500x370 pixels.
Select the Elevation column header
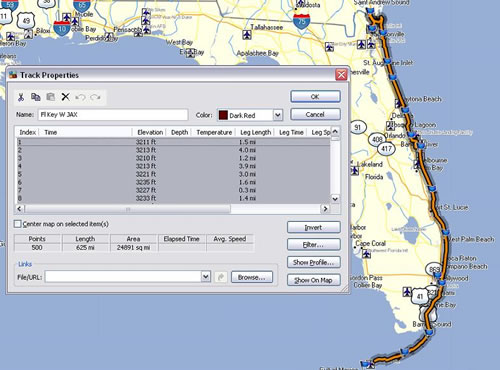[x=150, y=132]
